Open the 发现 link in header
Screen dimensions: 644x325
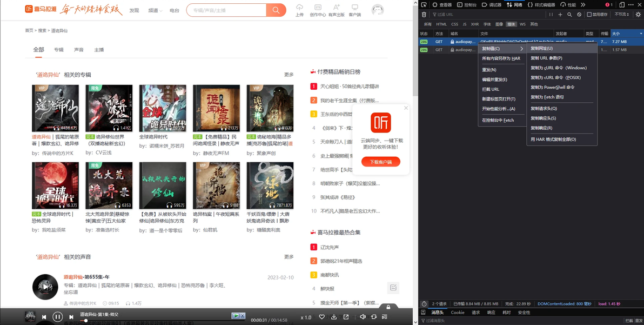[x=135, y=11]
